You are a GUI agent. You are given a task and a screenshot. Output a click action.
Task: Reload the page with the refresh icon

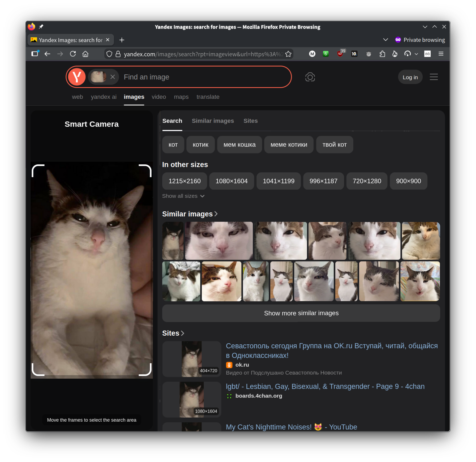click(x=73, y=54)
